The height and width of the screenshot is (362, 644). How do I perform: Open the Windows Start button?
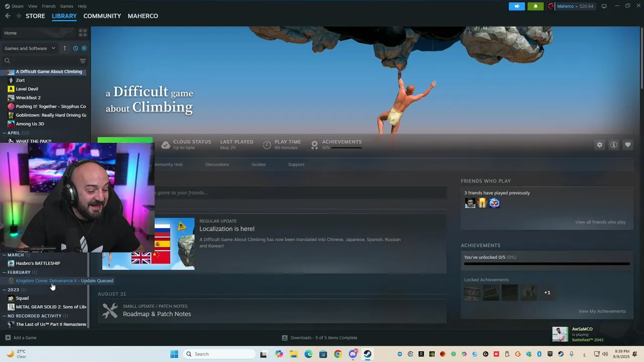coord(174,354)
